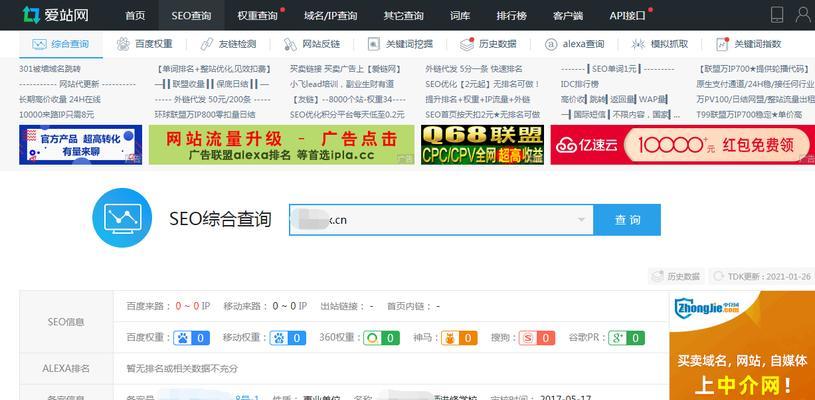Image resolution: width=815 pixels, height=400 pixels.
Task: Click the 官方产品 超高转化 banner
Action: click(81, 145)
